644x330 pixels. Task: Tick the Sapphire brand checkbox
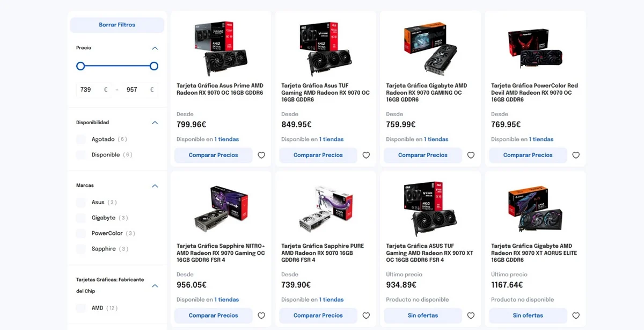click(x=81, y=249)
